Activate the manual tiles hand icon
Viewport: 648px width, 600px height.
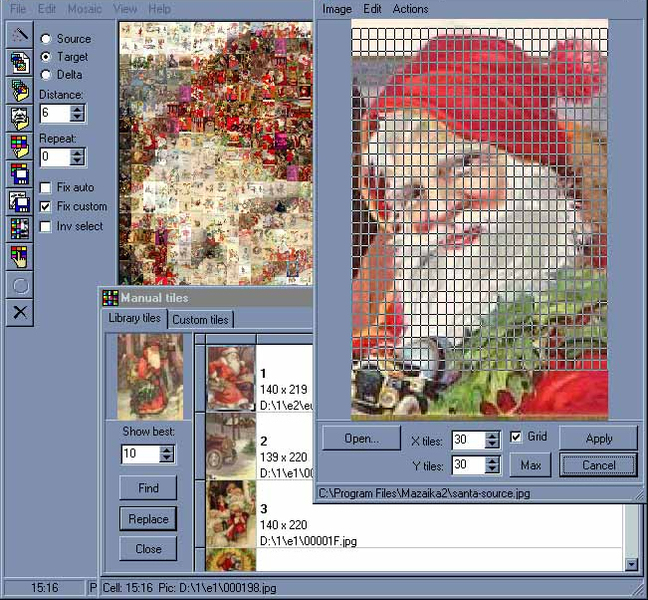[19, 257]
